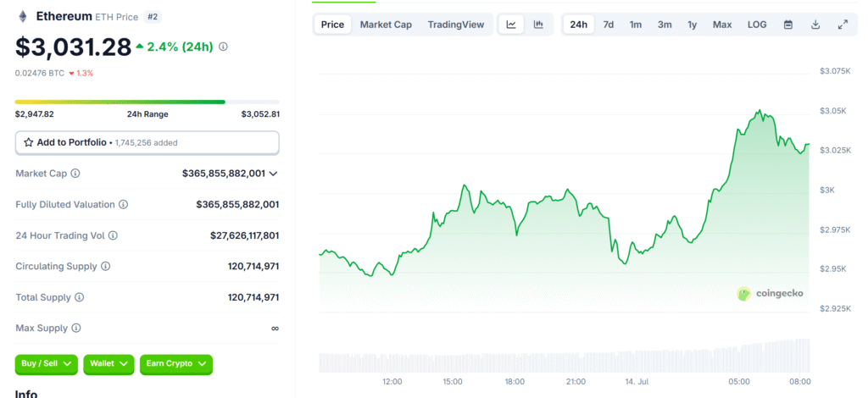Download the chart data
This screenshot has height=398, width=868.
[x=815, y=25]
